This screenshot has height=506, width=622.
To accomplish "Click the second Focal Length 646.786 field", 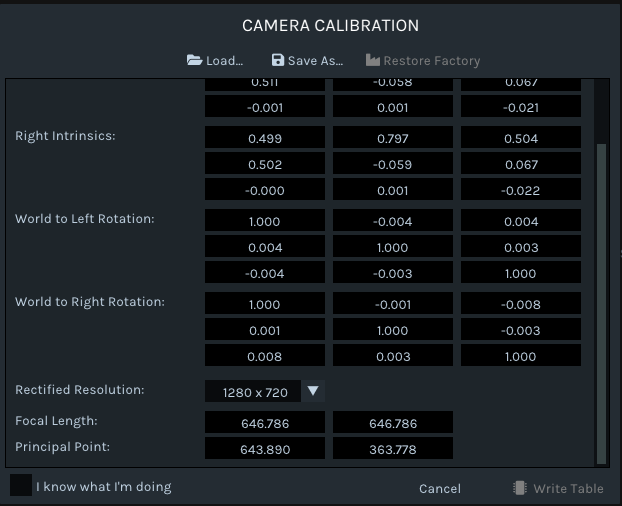I will coord(393,422).
